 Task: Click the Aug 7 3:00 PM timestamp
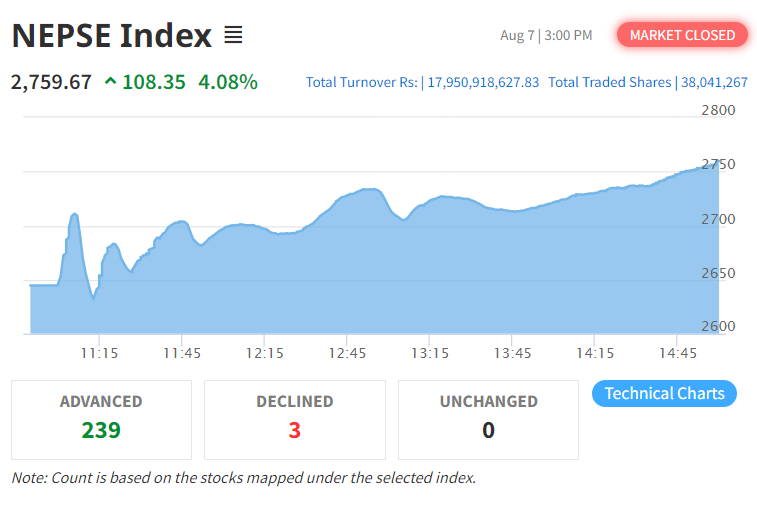point(546,36)
